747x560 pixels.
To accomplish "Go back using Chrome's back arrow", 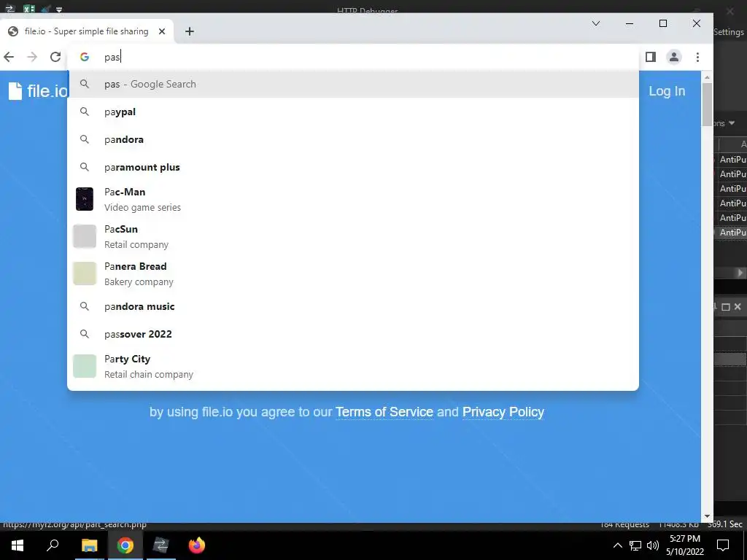I will 9,57.
